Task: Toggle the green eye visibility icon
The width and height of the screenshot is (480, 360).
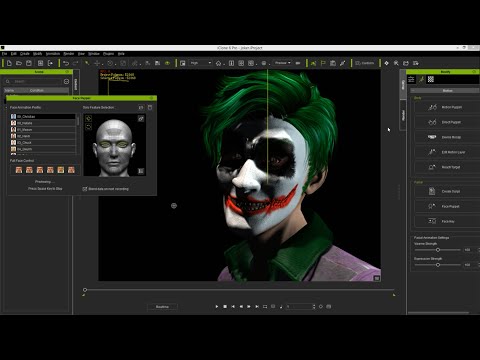Action: click(x=167, y=63)
